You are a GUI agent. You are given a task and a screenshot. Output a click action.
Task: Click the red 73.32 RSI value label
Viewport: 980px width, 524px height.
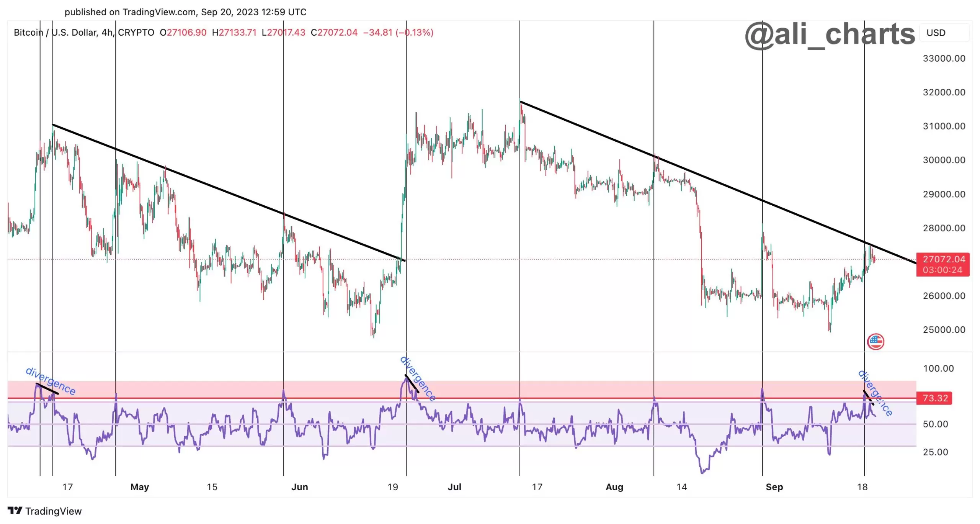pyautogui.click(x=934, y=398)
